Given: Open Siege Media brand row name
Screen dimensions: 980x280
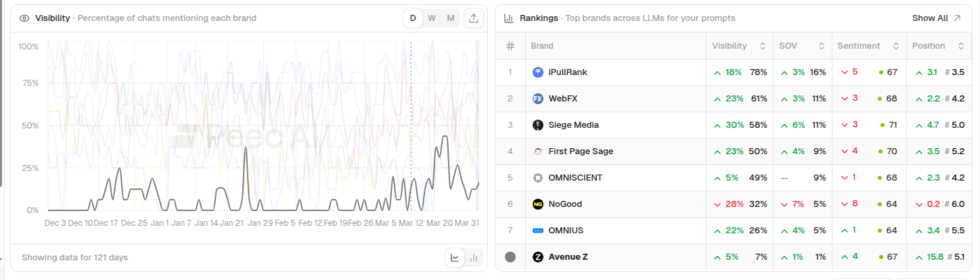Looking at the screenshot, I should click(x=574, y=125).
